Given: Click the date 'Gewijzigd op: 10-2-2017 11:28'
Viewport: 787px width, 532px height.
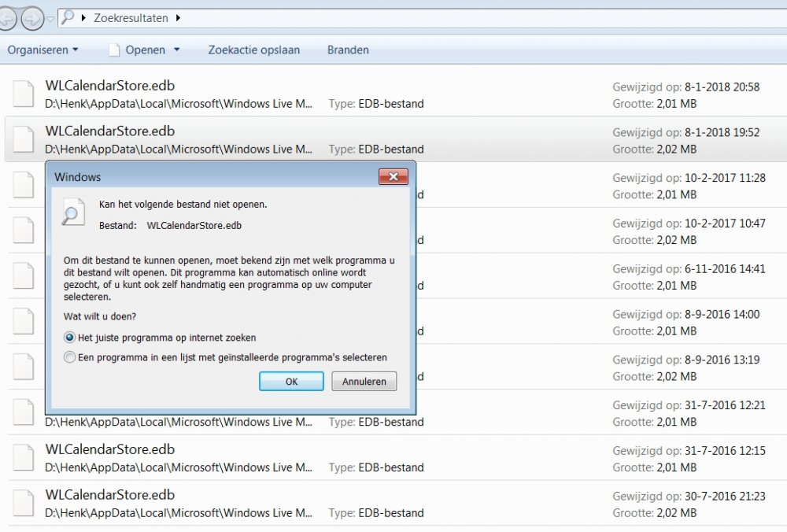Looking at the screenshot, I should (x=689, y=178).
